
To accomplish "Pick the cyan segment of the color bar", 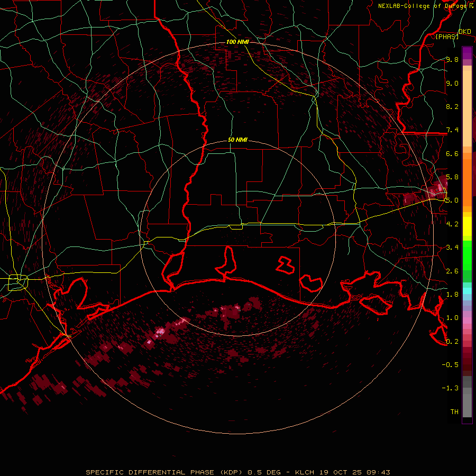I will click(467, 290).
